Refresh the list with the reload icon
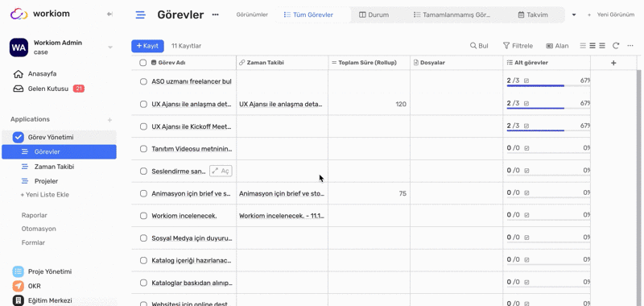 coord(616,46)
